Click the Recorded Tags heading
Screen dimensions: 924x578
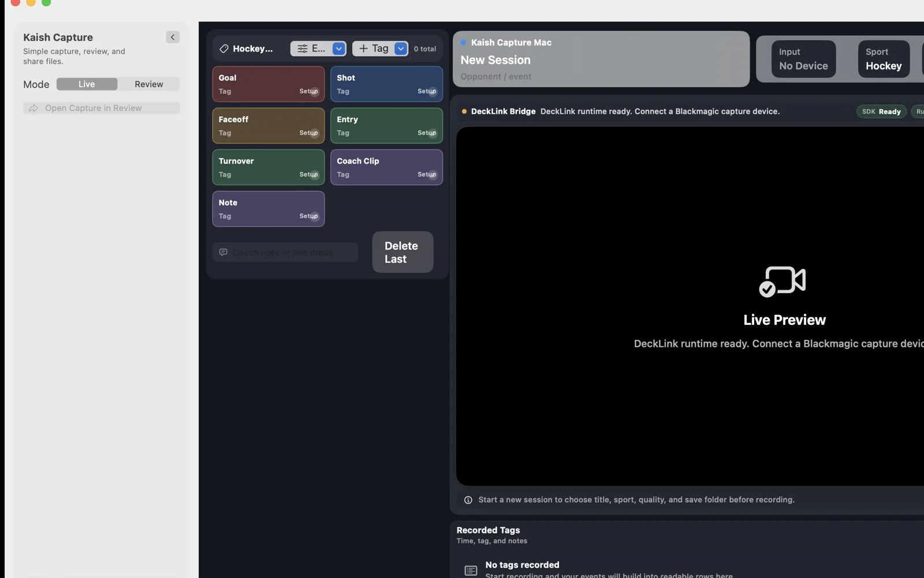click(488, 530)
